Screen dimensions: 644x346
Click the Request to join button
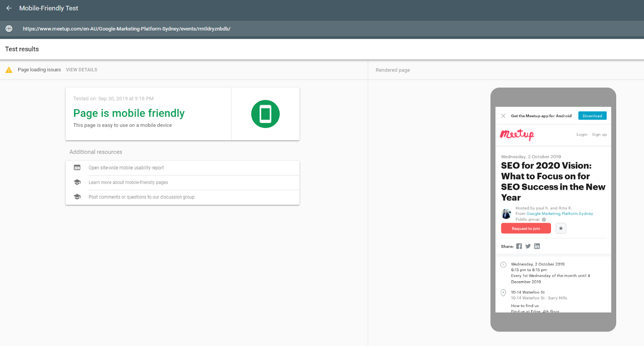tap(526, 229)
